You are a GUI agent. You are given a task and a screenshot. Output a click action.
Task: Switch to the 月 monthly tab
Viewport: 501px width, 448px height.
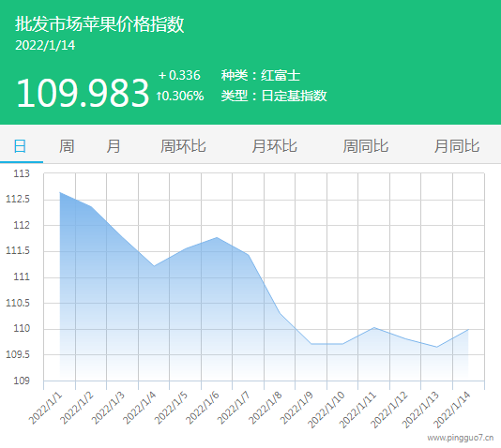pyautogui.click(x=114, y=146)
